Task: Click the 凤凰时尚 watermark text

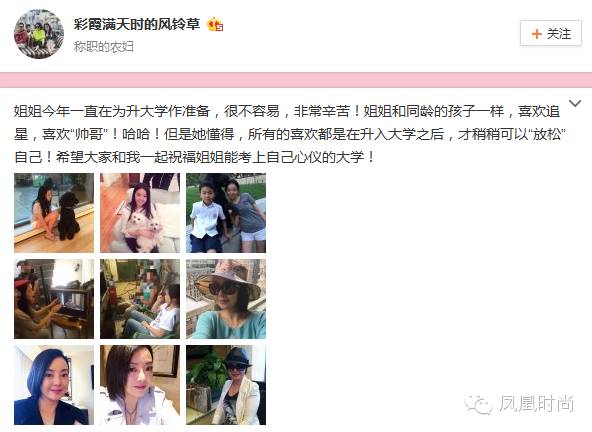Action: pyautogui.click(x=537, y=404)
